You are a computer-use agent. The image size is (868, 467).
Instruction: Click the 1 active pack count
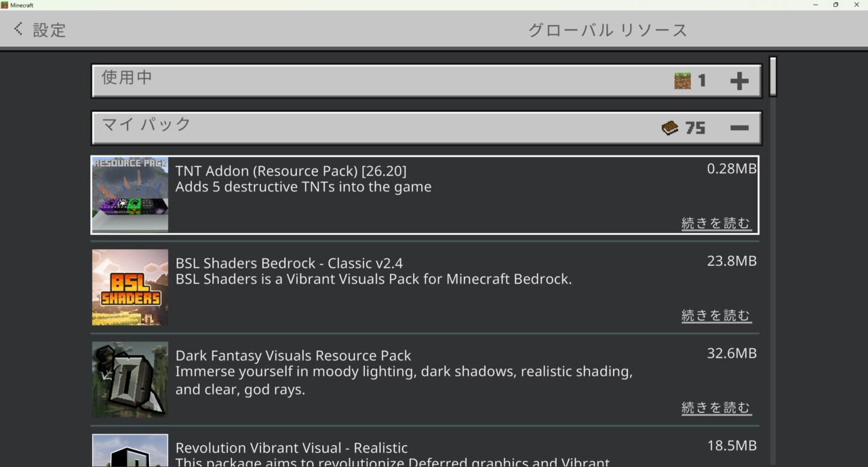point(702,81)
